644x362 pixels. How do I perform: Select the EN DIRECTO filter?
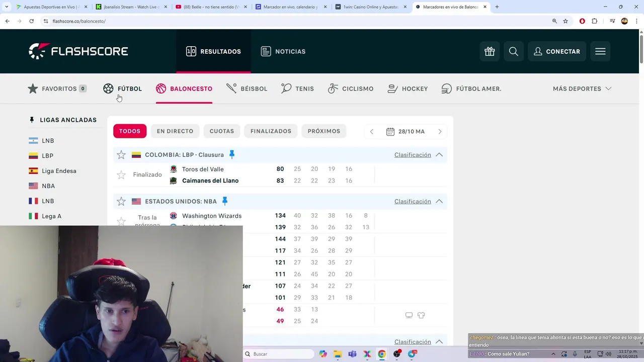[x=175, y=131]
